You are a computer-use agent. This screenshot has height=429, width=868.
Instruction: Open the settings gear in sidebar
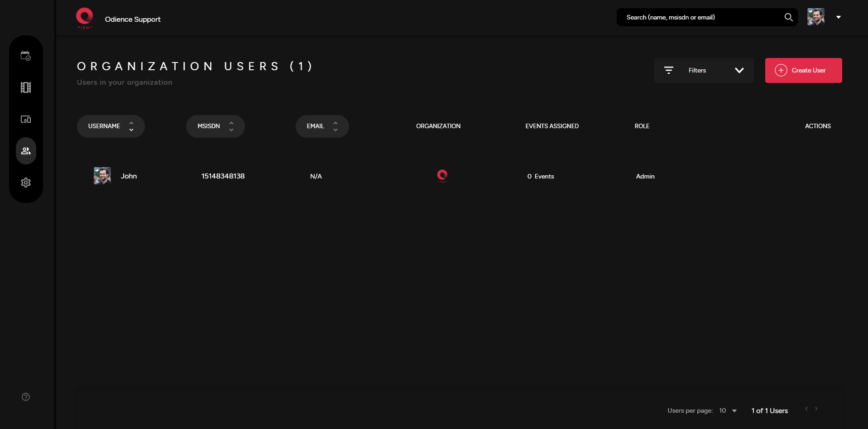coord(26,183)
